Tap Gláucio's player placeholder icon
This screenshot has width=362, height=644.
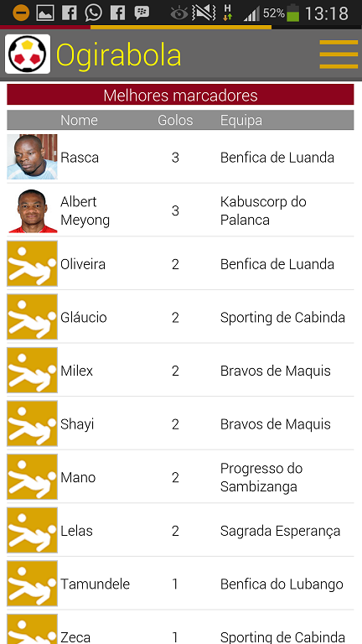pos(32,317)
